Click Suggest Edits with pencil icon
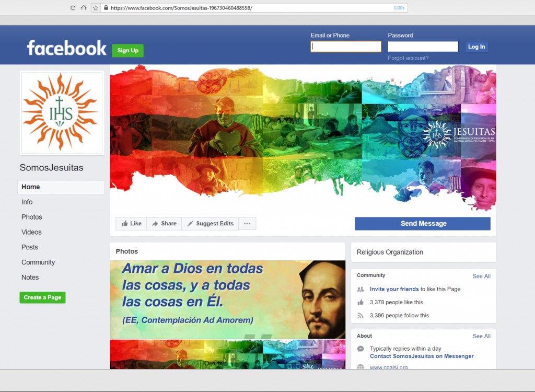535x392 pixels. click(210, 224)
